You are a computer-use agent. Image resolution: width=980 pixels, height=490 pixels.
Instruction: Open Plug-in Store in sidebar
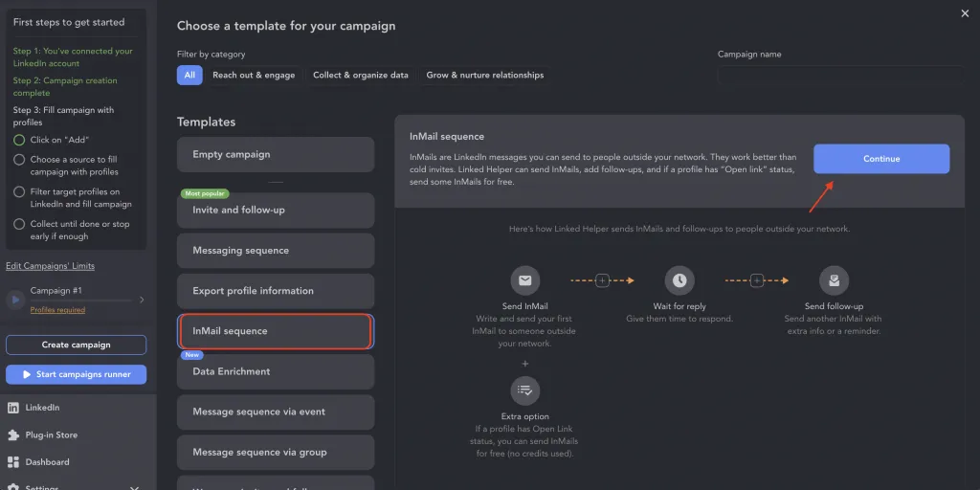click(x=52, y=435)
